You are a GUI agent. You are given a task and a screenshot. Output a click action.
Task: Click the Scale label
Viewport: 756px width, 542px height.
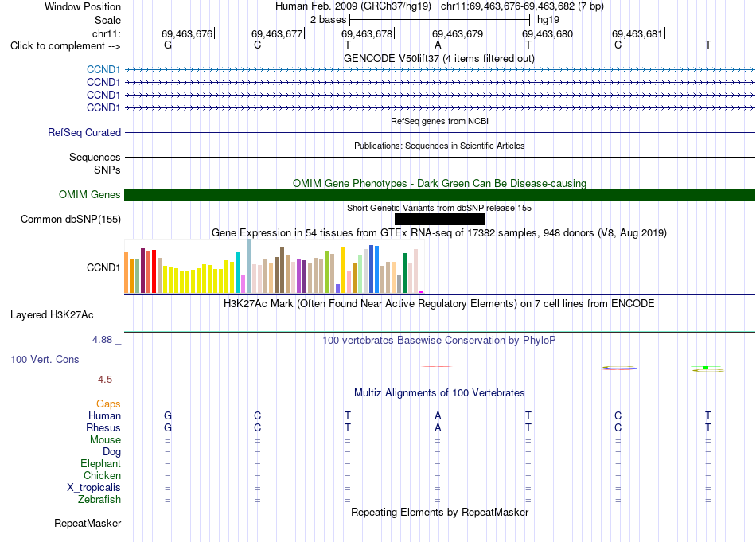(107, 20)
